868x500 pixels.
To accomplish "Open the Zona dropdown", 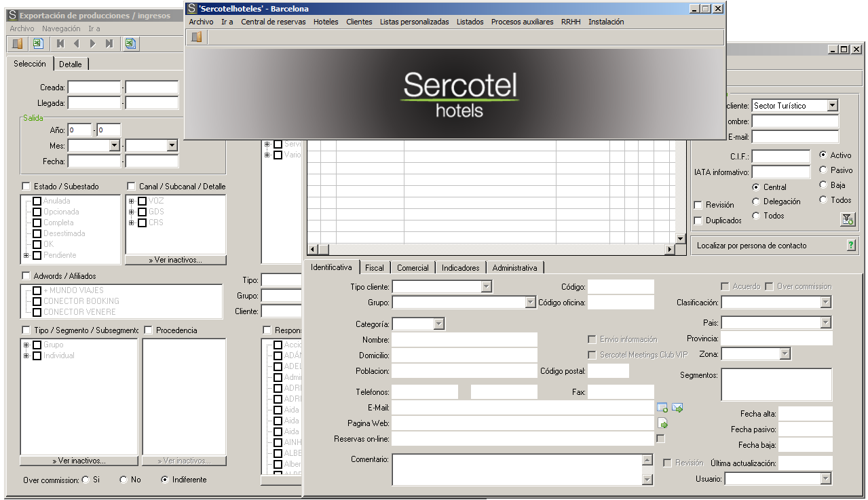I will click(785, 354).
